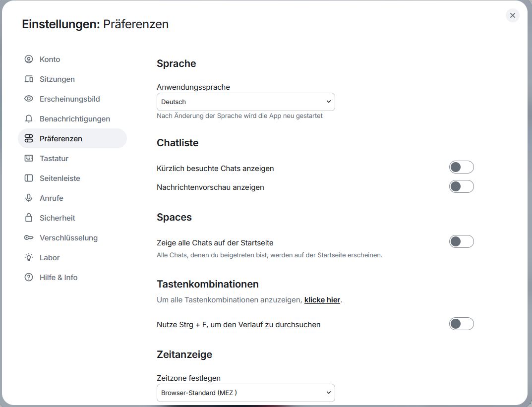Toggle Nachrichtenvorschau anzeigen switch
The height and width of the screenshot is (407, 532).
click(x=461, y=187)
